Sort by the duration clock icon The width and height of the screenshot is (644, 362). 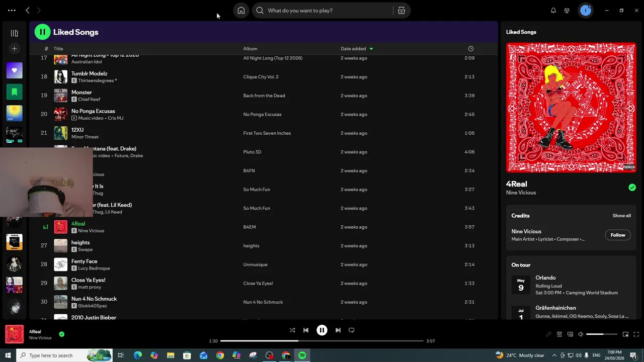point(471,49)
